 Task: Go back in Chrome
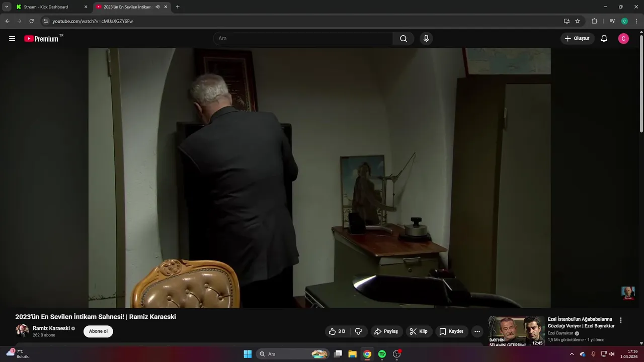click(x=7, y=21)
